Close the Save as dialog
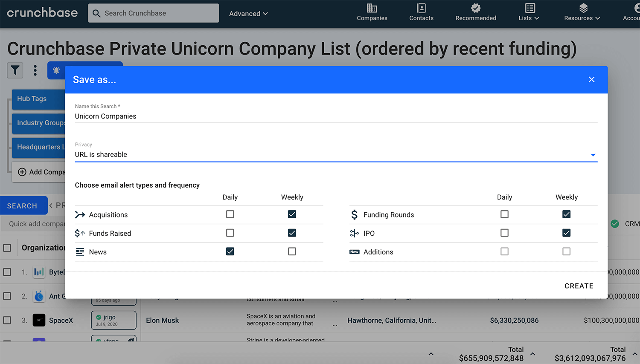This screenshot has width=640, height=364. 591,80
